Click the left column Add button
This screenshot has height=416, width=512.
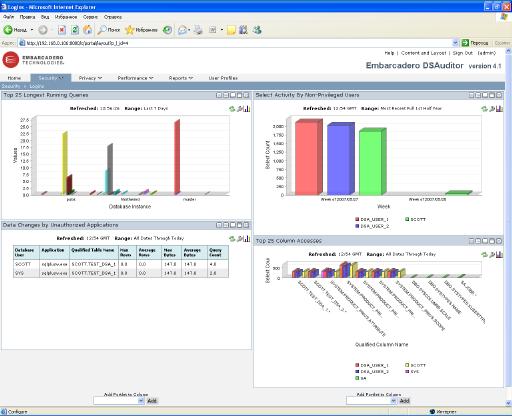tap(152, 401)
